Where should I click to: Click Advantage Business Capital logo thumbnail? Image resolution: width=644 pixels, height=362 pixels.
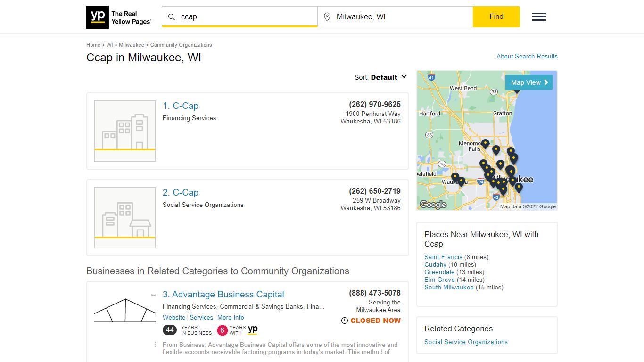pos(125,310)
